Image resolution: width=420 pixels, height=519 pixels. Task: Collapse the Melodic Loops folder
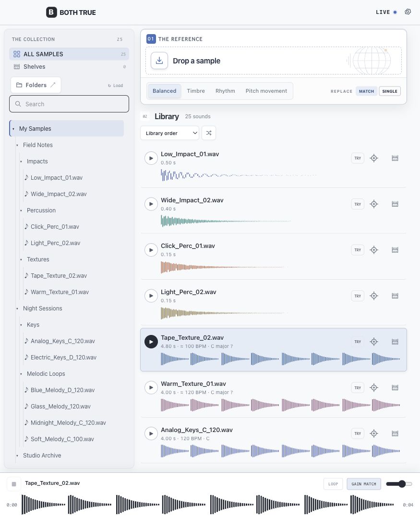[21, 374]
